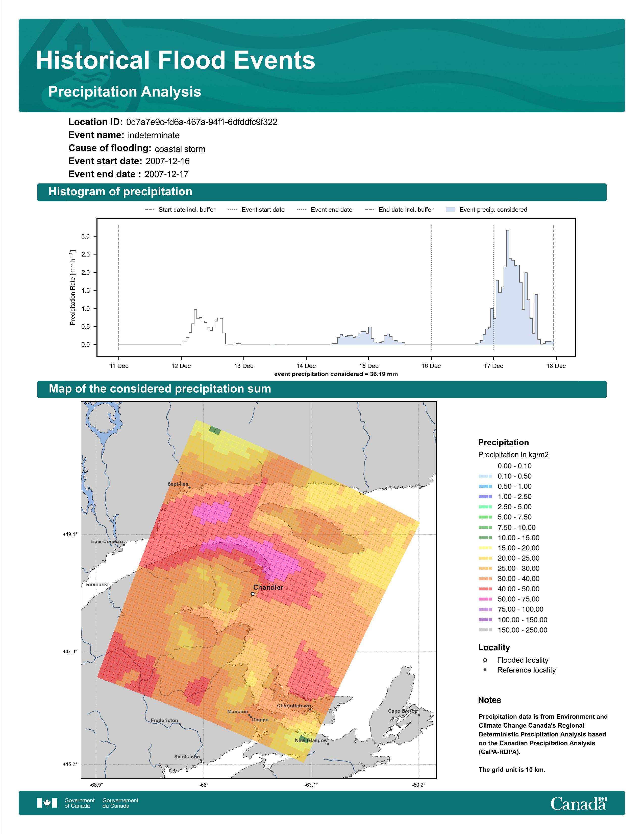The width and height of the screenshot is (644, 834).
Task: Click the Baie-Comeau label on the map
Action: (107, 542)
